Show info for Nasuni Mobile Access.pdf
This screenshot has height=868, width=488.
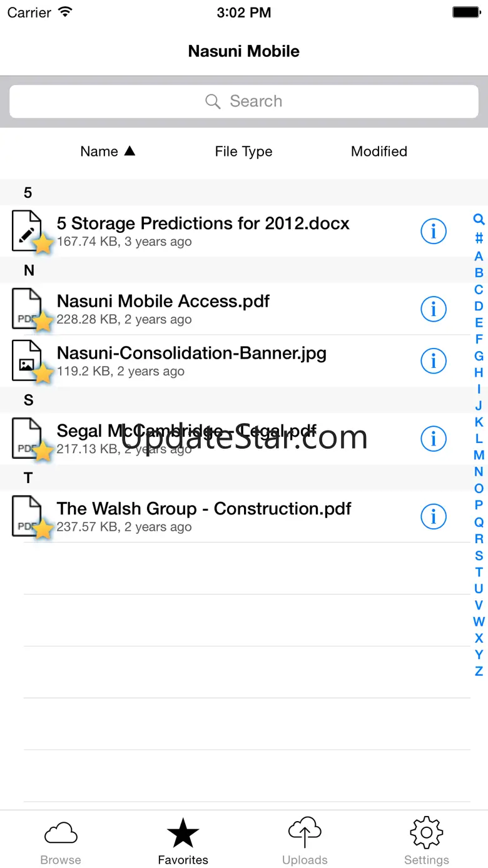coord(433,309)
